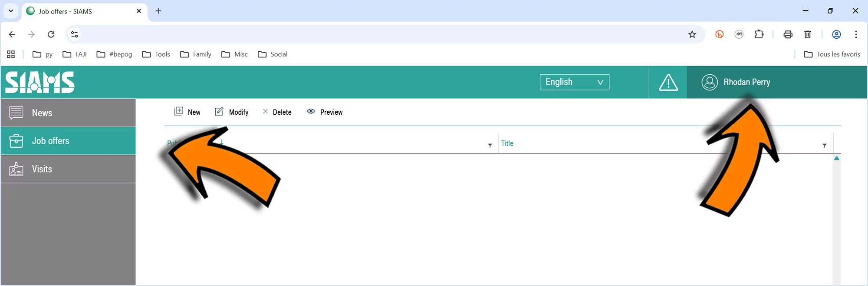This screenshot has height=286, width=868.
Task: Open the English language dropdown
Action: tap(574, 82)
